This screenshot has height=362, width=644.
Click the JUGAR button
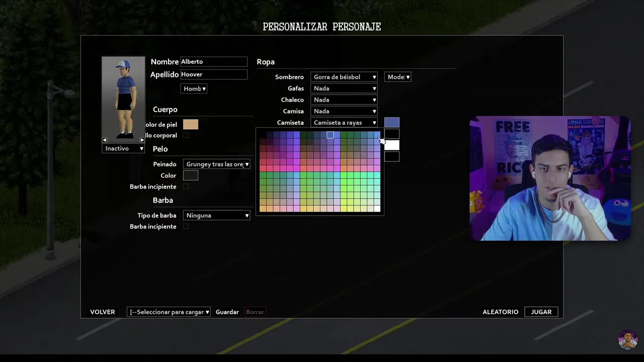tap(541, 312)
